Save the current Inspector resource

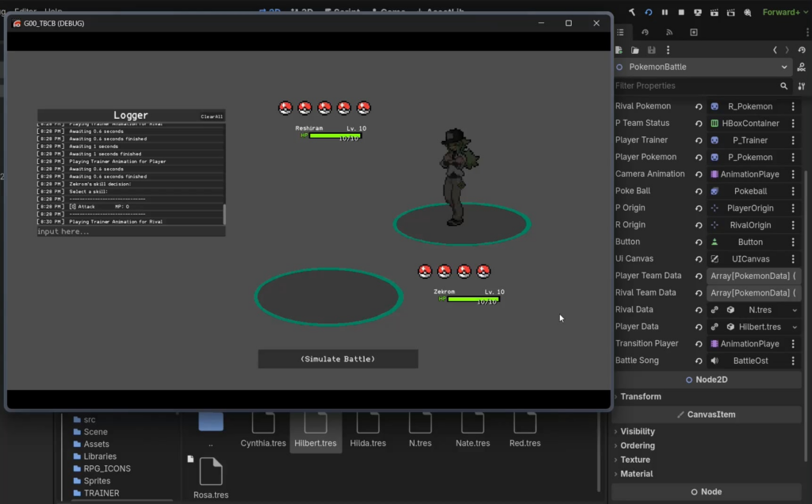point(652,49)
